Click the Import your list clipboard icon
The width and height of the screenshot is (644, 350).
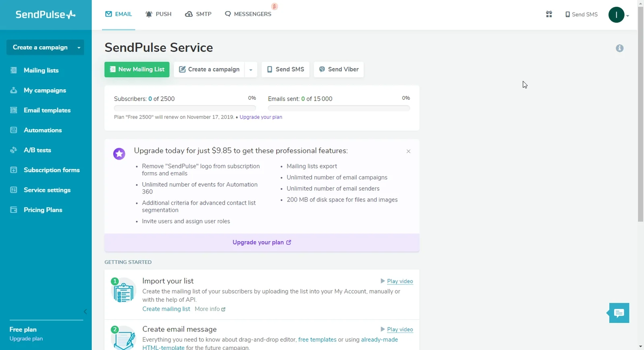(124, 290)
